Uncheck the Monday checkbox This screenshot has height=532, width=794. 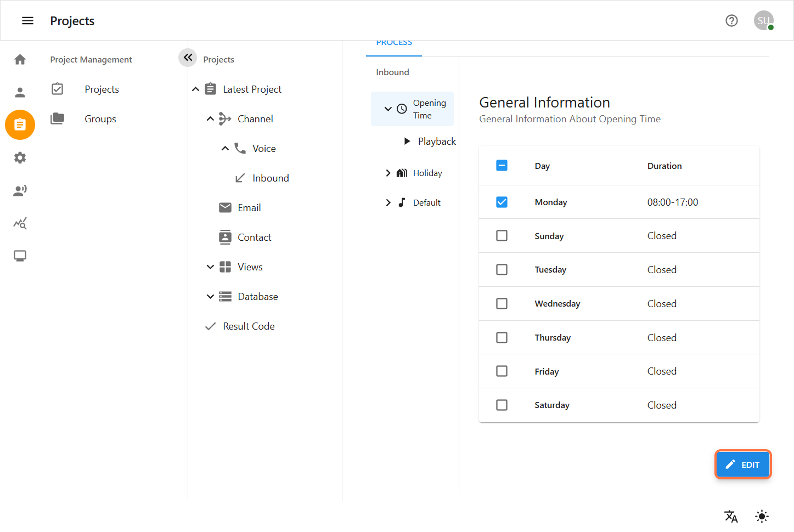tap(502, 202)
